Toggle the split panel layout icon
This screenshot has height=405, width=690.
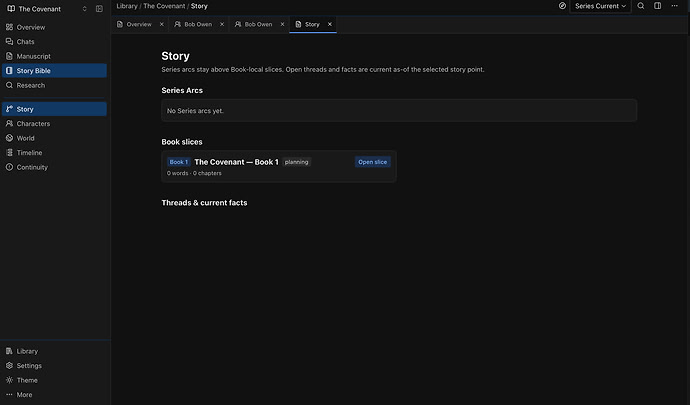click(657, 6)
